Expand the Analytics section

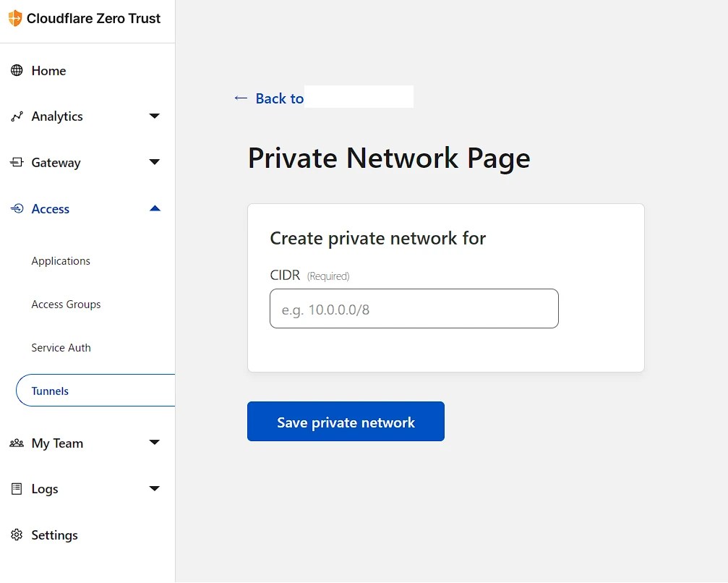coord(154,116)
